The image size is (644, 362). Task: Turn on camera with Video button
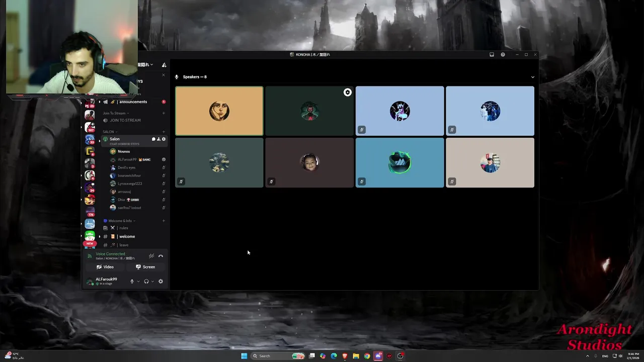(x=105, y=267)
